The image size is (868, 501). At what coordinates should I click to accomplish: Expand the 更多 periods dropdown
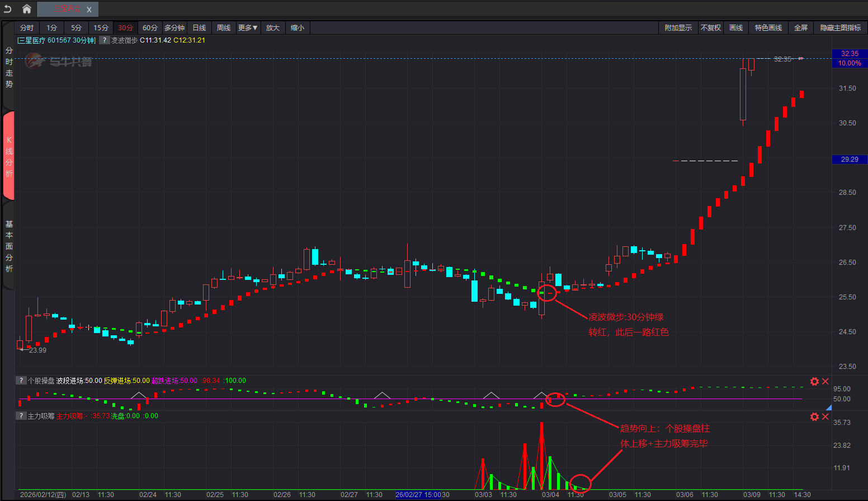point(248,28)
